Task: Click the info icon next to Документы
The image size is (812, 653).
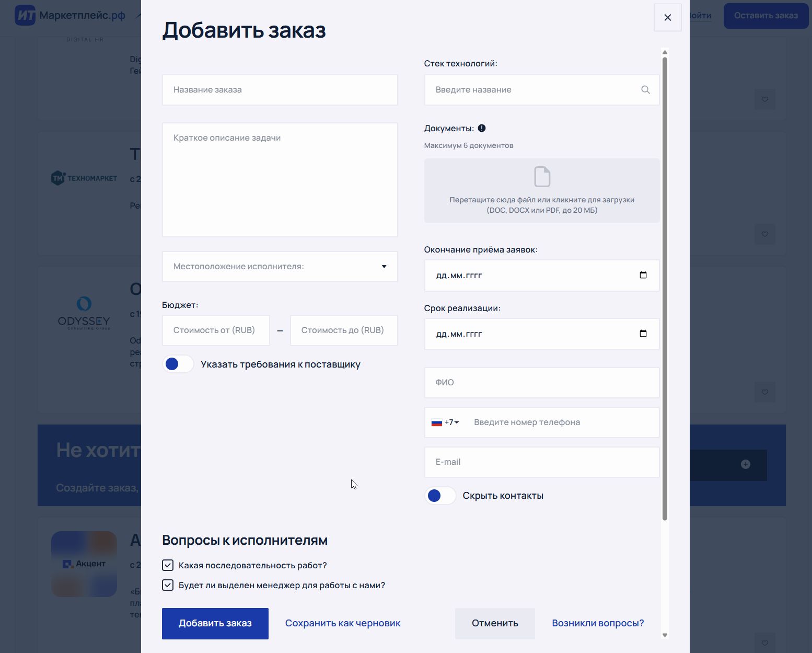Action: click(482, 128)
